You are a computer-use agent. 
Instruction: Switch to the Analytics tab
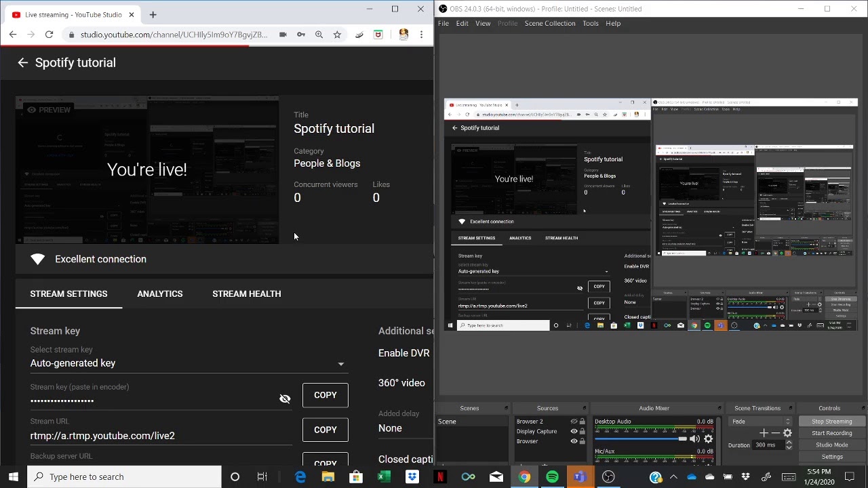coord(160,293)
